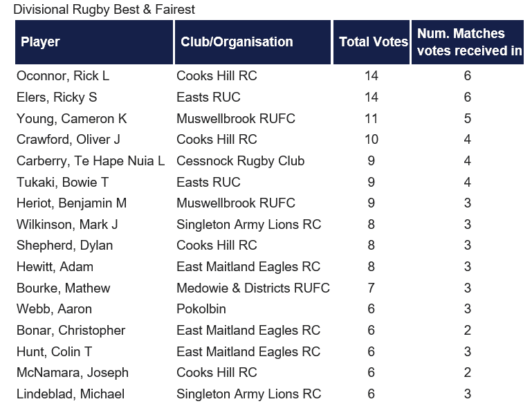Viewport: 532px width, 406px height.
Task: Click the Total Votes column header
Action: pos(372,42)
